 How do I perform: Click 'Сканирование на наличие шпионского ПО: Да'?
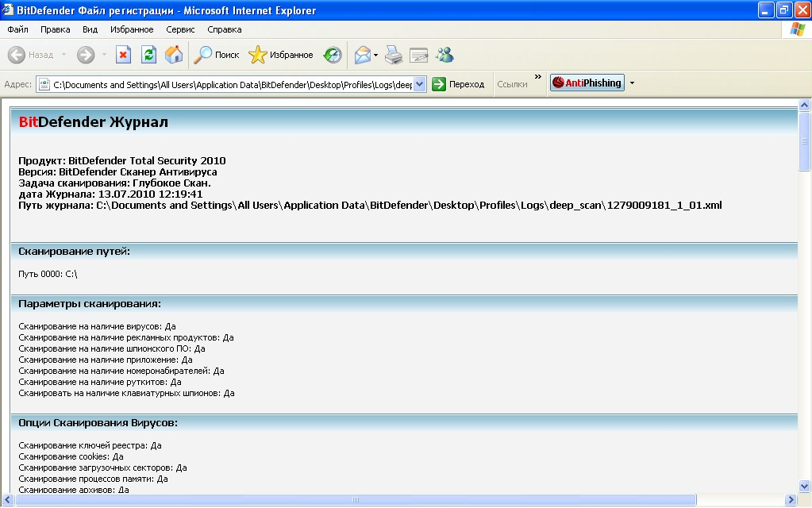click(x=112, y=348)
